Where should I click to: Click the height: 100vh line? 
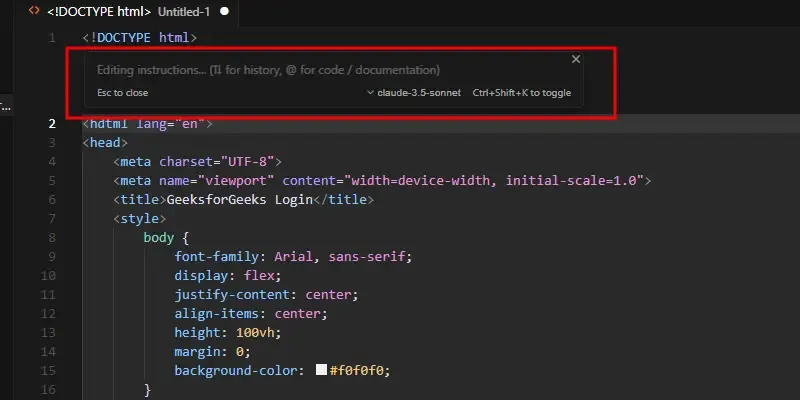click(228, 333)
